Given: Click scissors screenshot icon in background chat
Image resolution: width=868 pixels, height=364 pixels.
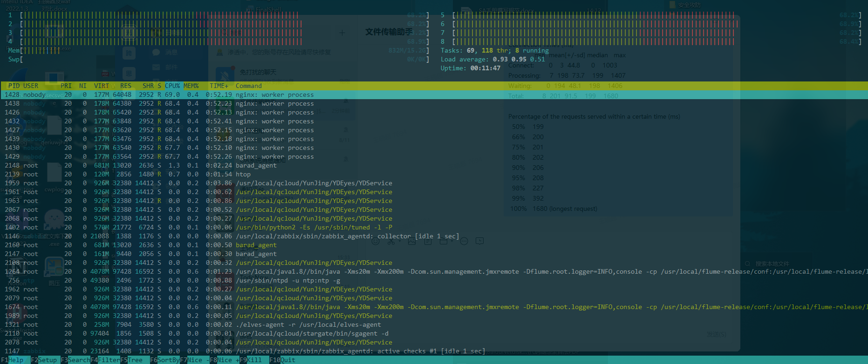Looking at the screenshot, I should (391, 241).
